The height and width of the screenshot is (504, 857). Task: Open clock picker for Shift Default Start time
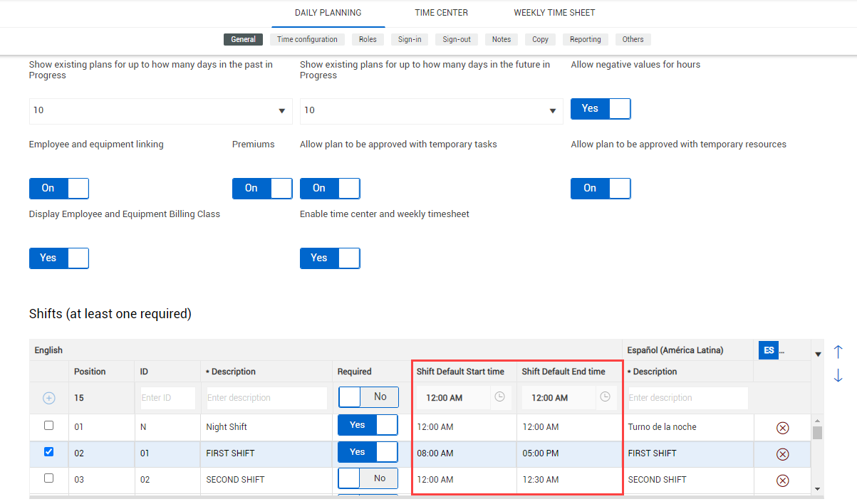point(499,397)
